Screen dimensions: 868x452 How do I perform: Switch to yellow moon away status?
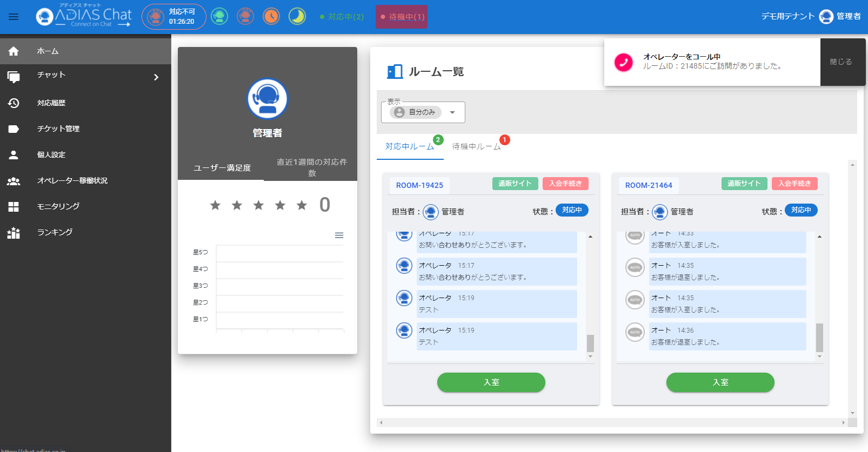[297, 17]
